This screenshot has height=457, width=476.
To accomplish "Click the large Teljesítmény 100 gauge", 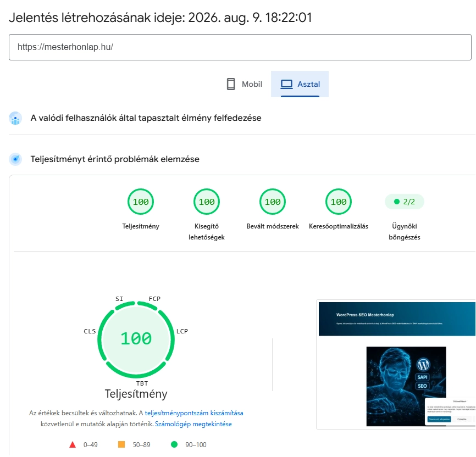I will pos(136,339).
